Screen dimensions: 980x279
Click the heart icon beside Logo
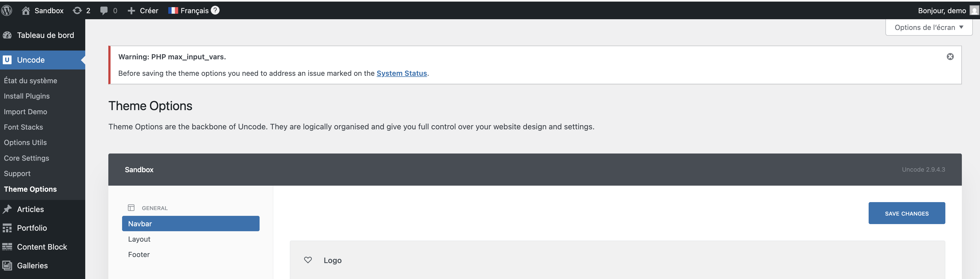click(x=308, y=260)
